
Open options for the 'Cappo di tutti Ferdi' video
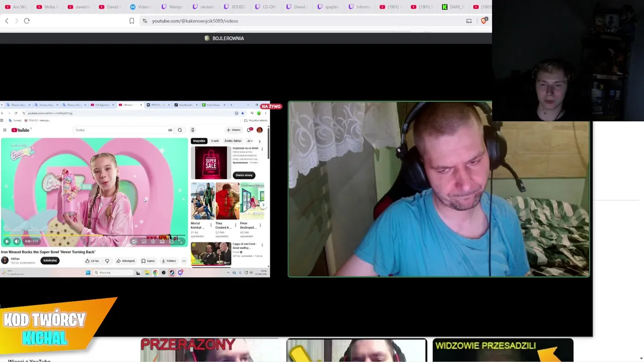(262, 245)
